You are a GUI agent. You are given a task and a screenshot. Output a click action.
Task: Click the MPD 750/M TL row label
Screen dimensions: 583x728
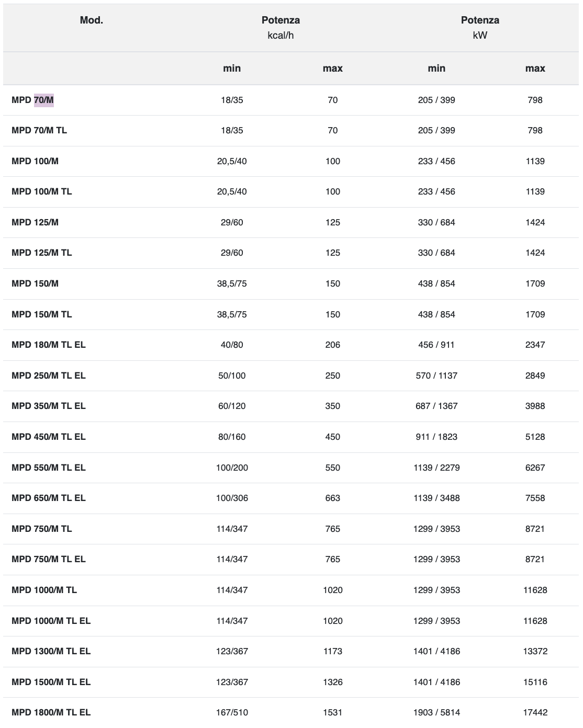[42, 529]
